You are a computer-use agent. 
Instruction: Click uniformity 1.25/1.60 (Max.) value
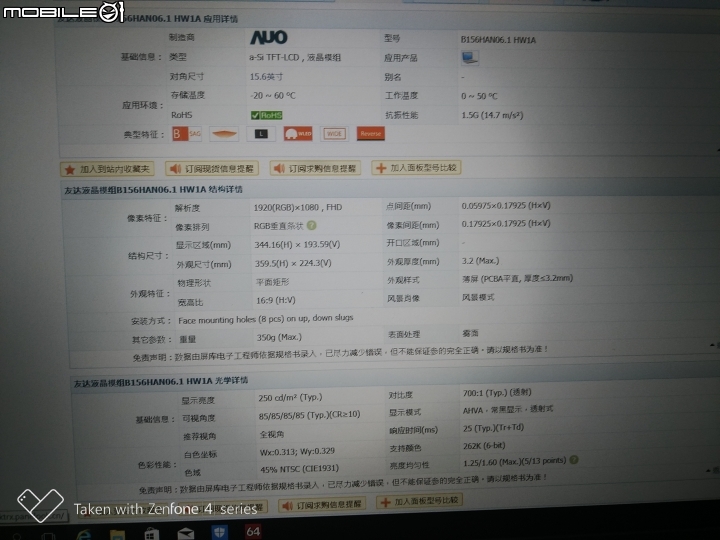(x=515, y=462)
